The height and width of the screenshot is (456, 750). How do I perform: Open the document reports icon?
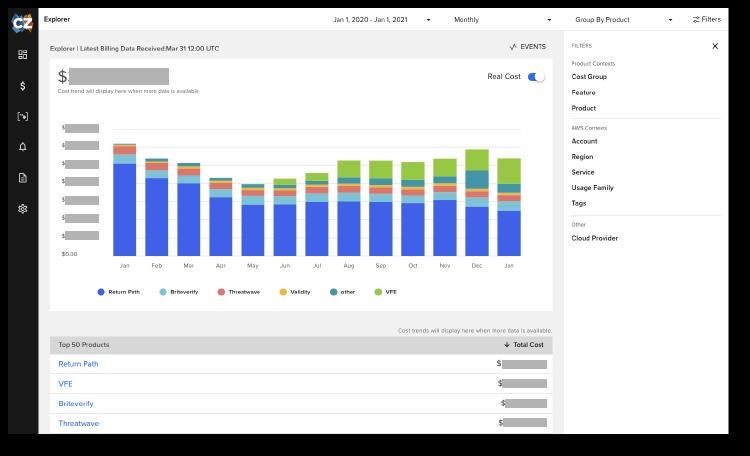pos(22,178)
